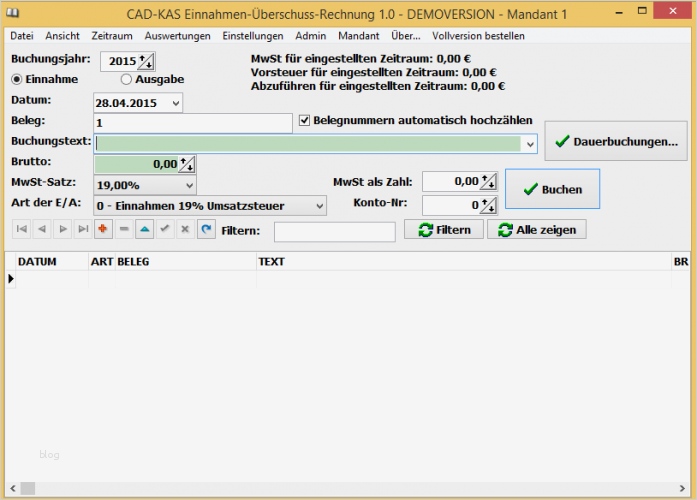Viewport: 697px width, 500px height.
Task: Go to last record in navigator
Action: point(83,229)
